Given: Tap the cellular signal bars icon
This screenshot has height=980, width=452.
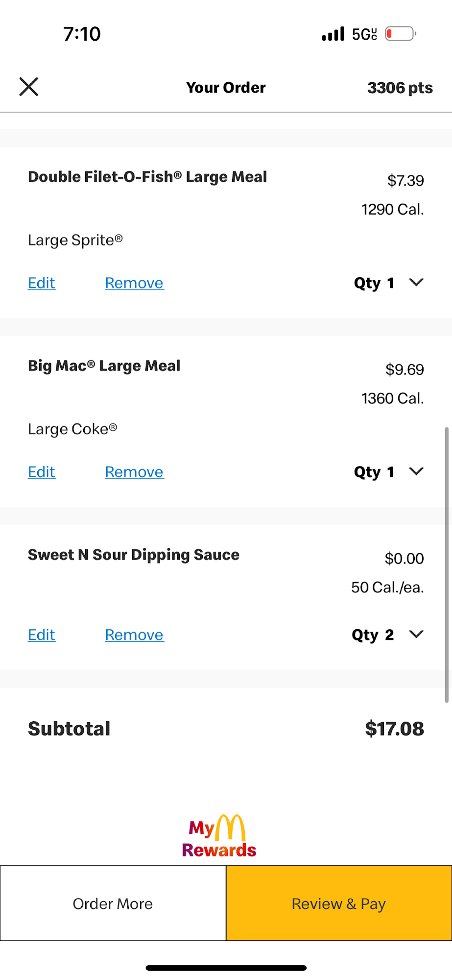Looking at the screenshot, I should click(333, 34).
